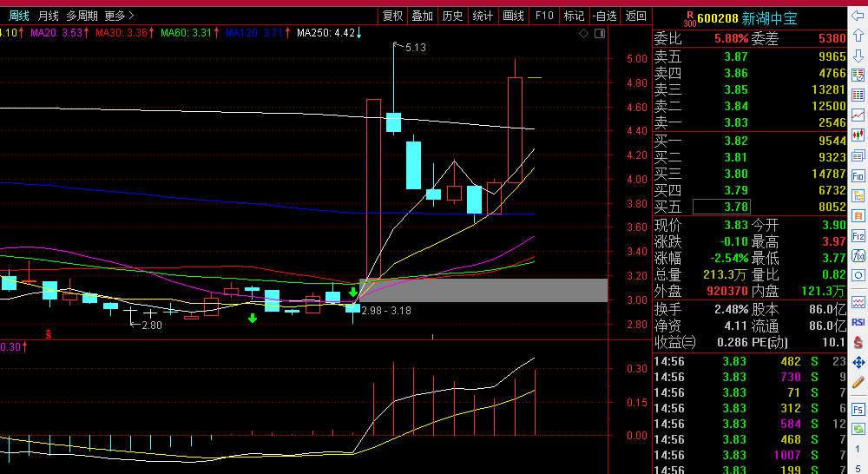This screenshot has height=474, width=868.
Task: Open the tree structure sidebar icon
Action: (x=858, y=195)
